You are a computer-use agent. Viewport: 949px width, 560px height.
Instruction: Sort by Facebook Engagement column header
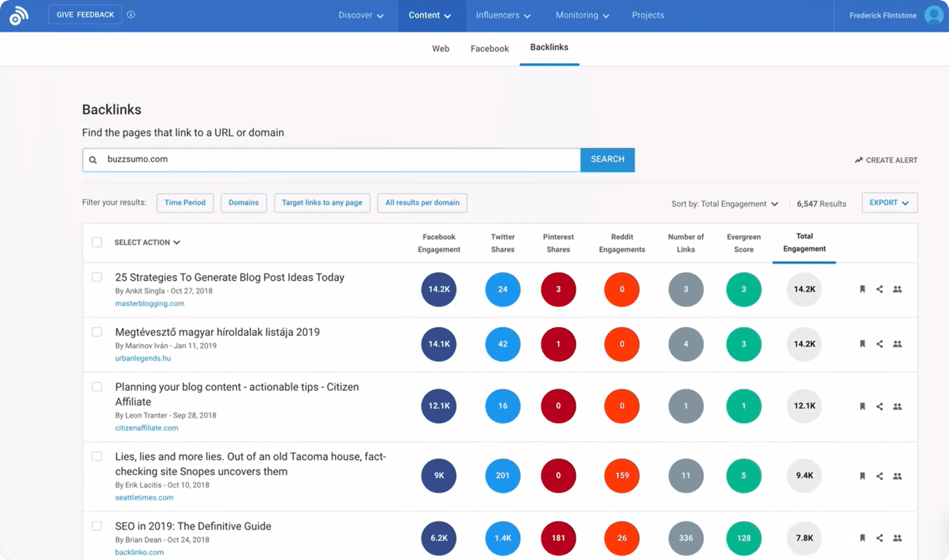[x=439, y=243]
